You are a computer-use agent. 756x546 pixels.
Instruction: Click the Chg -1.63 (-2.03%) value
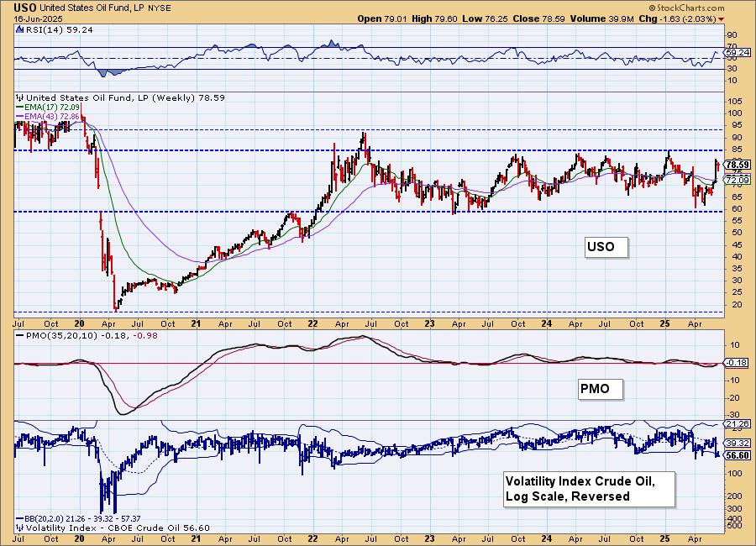coord(677,18)
